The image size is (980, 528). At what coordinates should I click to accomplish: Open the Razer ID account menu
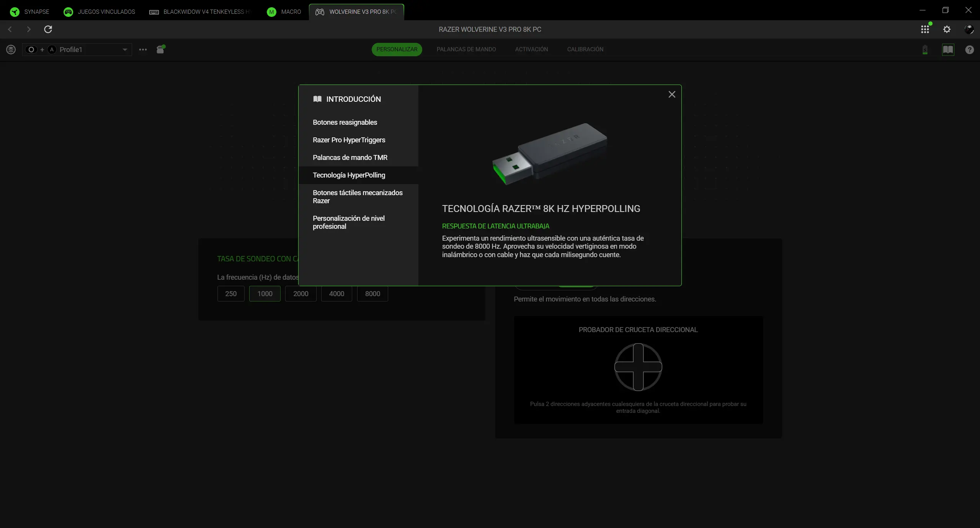click(x=970, y=29)
